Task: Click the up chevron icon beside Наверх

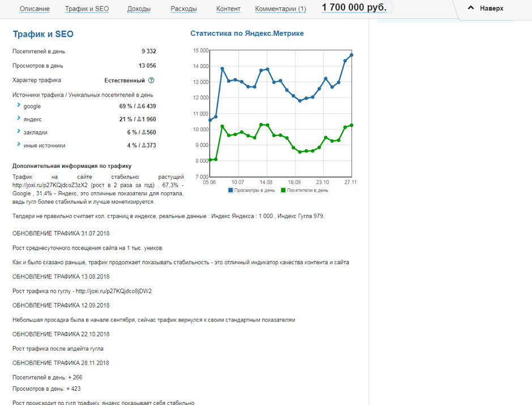Action: [x=471, y=8]
